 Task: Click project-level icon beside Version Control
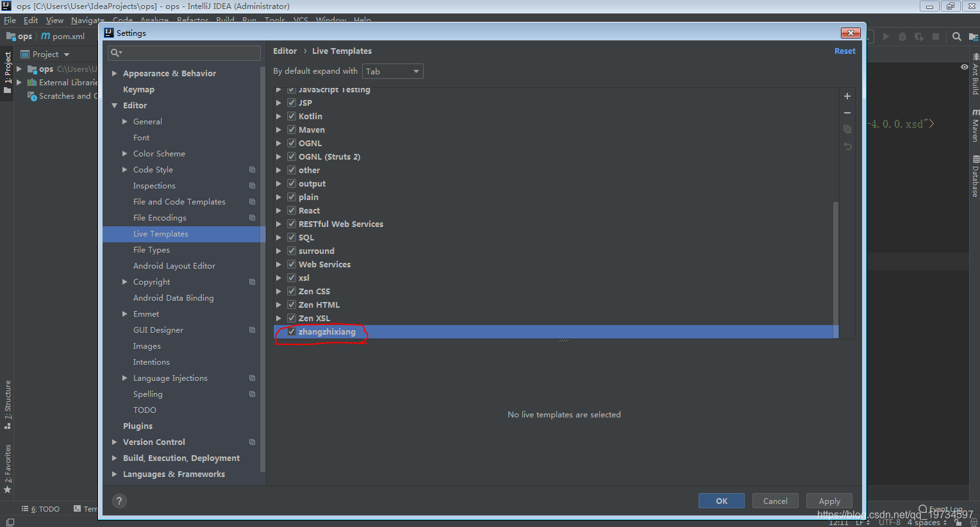[252, 442]
